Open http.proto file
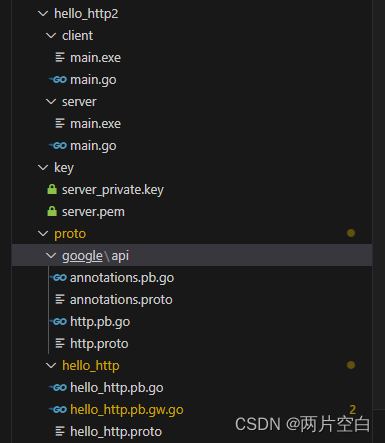385x443 pixels. [x=99, y=344]
